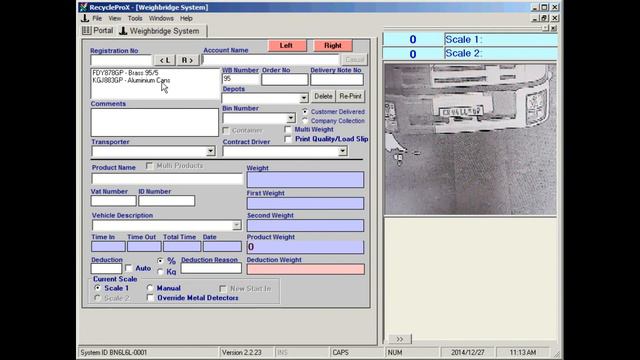Open the Help menu
The height and width of the screenshot is (360, 640).
click(186, 18)
